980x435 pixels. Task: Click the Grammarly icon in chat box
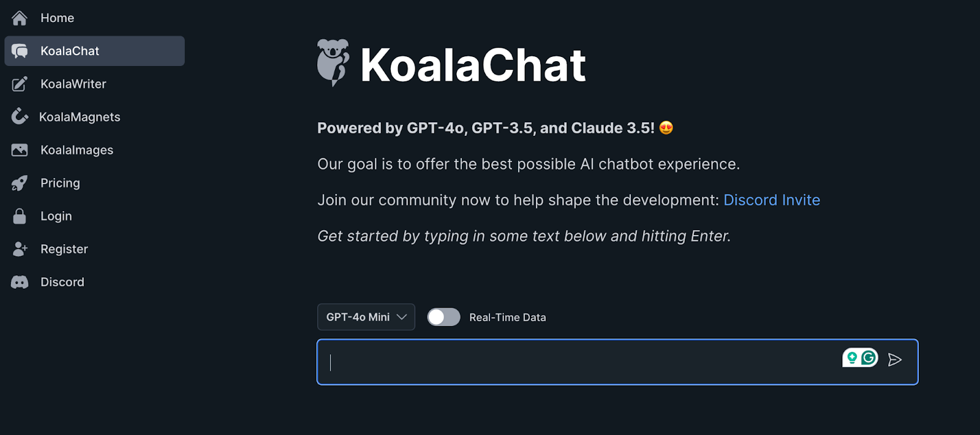(869, 358)
